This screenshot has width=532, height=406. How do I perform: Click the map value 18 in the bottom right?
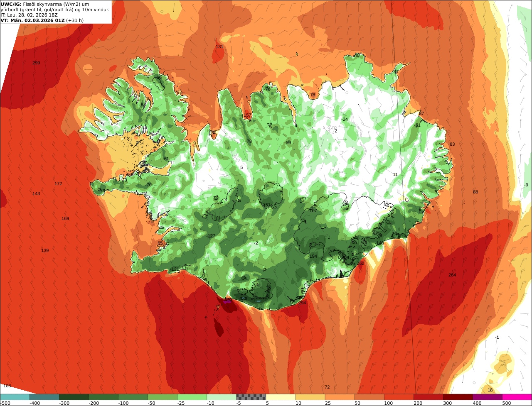[x=490, y=390]
